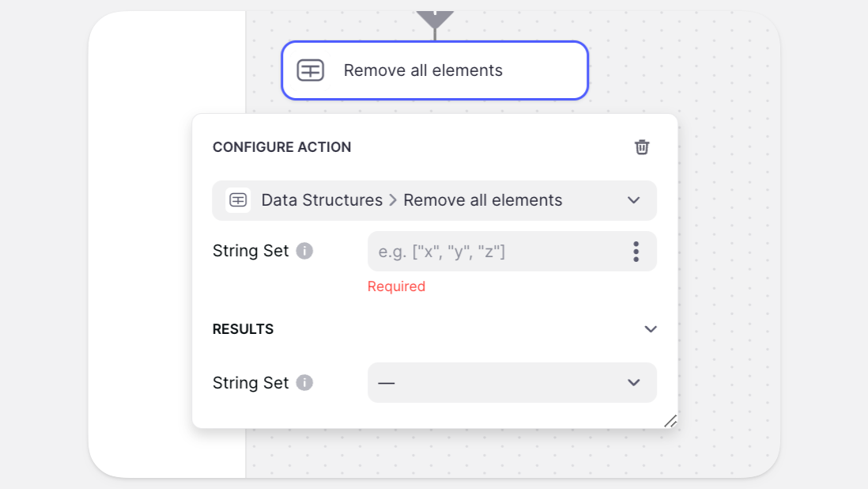This screenshot has width=868, height=489.
Task: Click the red Required validation message
Action: pyautogui.click(x=396, y=286)
